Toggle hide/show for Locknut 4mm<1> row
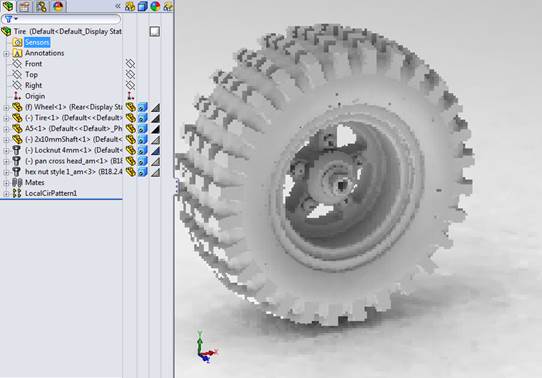 [x=130, y=150]
